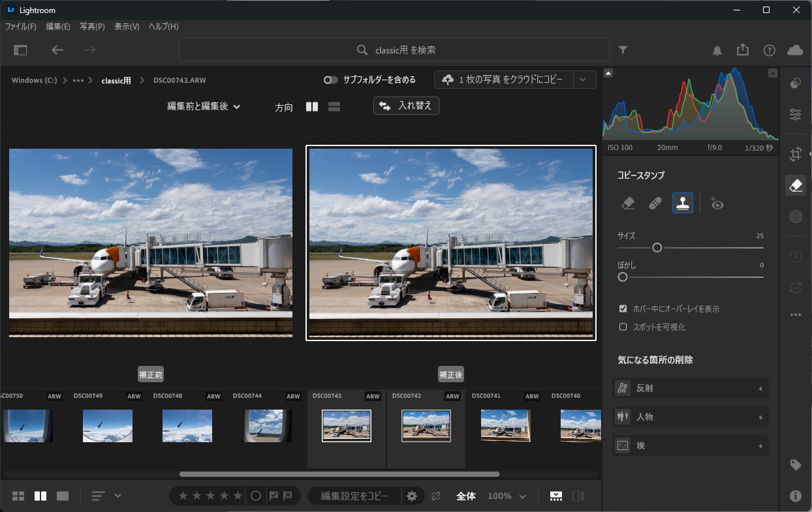This screenshot has width=812, height=512.
Task: Open the Info panel icon
Action: [x=796, y=496]
